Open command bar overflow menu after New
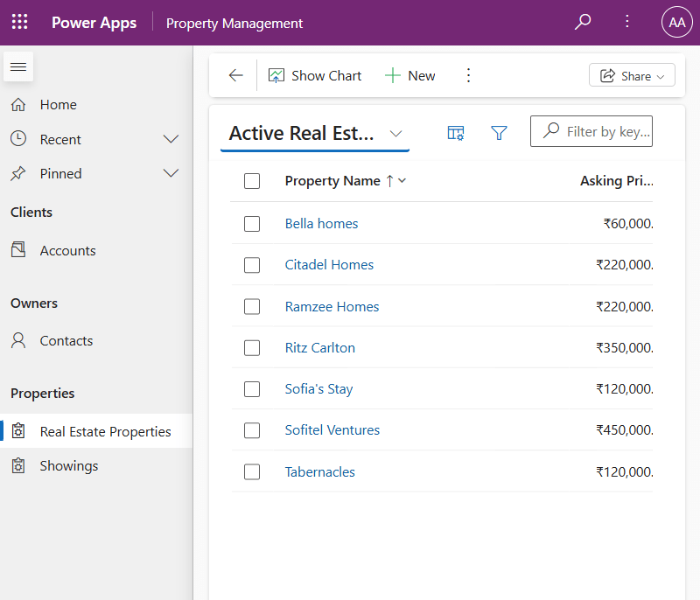This screenshot has width=700, height=600. pyautogui.click(x=468, y=75)
